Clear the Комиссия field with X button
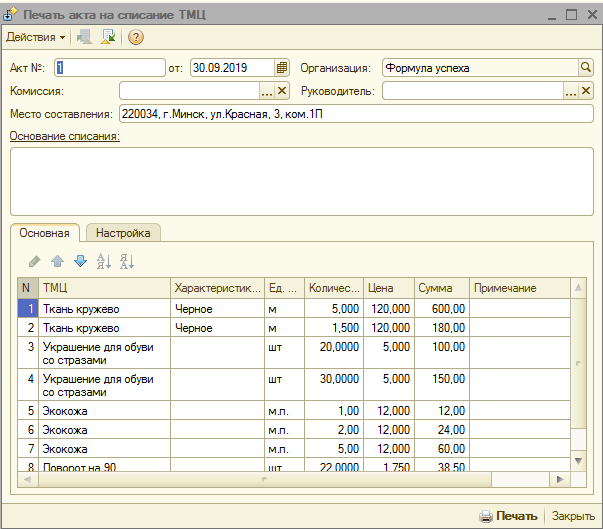 tap(282, 91)
